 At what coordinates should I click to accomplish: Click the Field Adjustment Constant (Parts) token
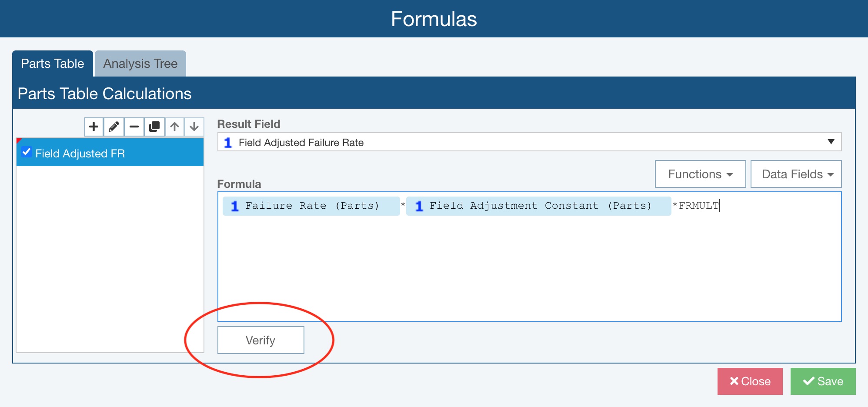[x=538, y=206]
